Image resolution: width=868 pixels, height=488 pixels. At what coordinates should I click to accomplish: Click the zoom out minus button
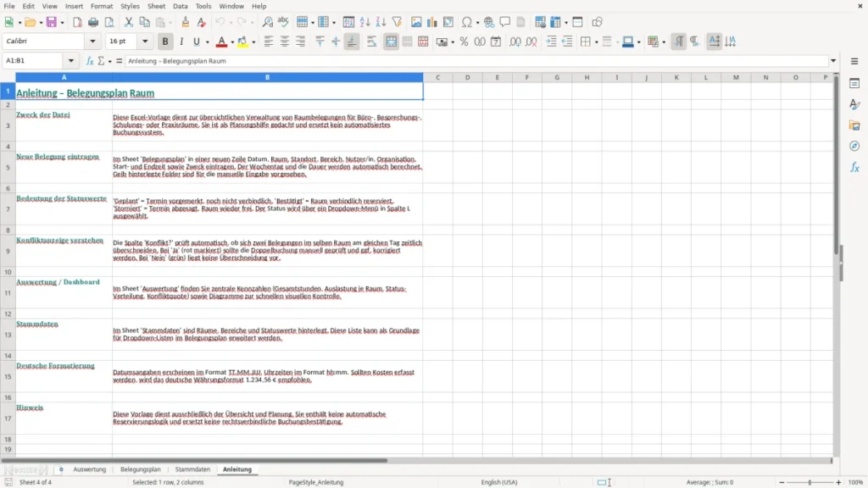[x=782, y=482]
